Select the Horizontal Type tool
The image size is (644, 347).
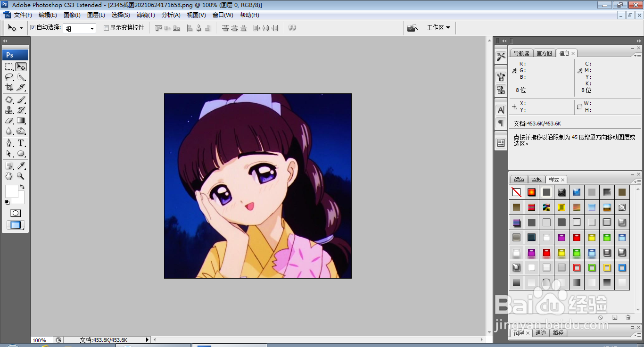tap(21, 143)
